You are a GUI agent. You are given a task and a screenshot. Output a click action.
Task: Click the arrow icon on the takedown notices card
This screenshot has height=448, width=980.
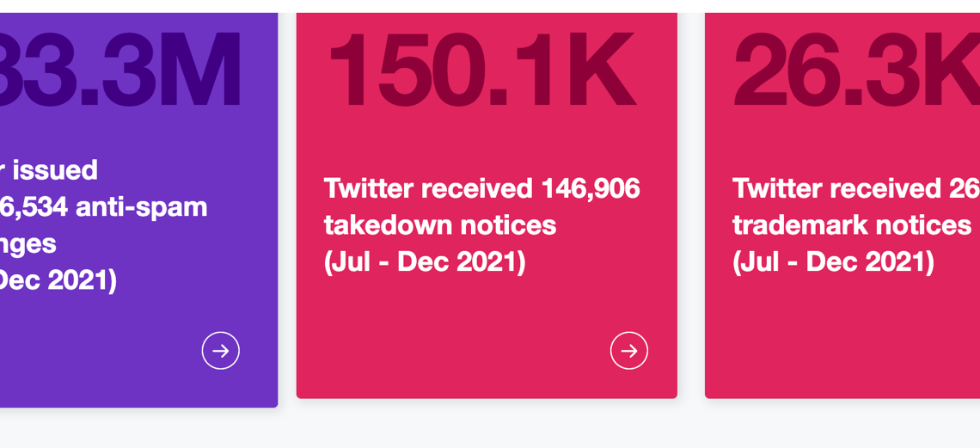pyautogui.click(x=628, y=351)
